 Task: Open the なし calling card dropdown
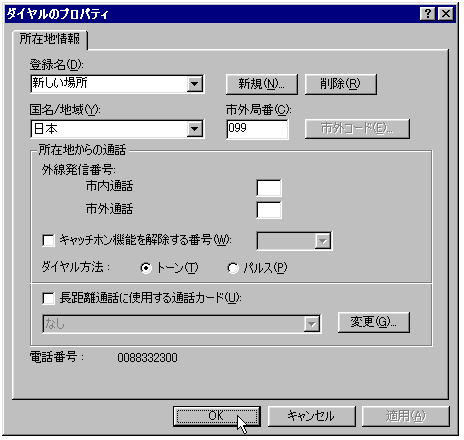click(312, 324)
